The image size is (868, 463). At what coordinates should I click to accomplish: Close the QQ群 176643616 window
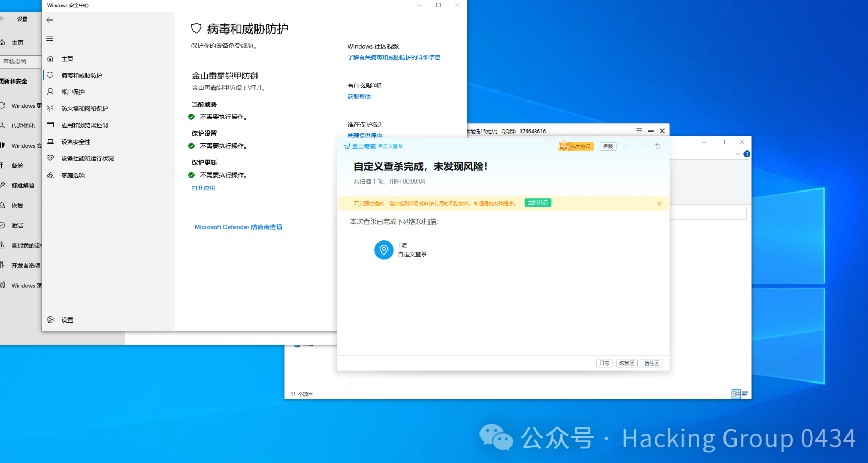point(662,131)
